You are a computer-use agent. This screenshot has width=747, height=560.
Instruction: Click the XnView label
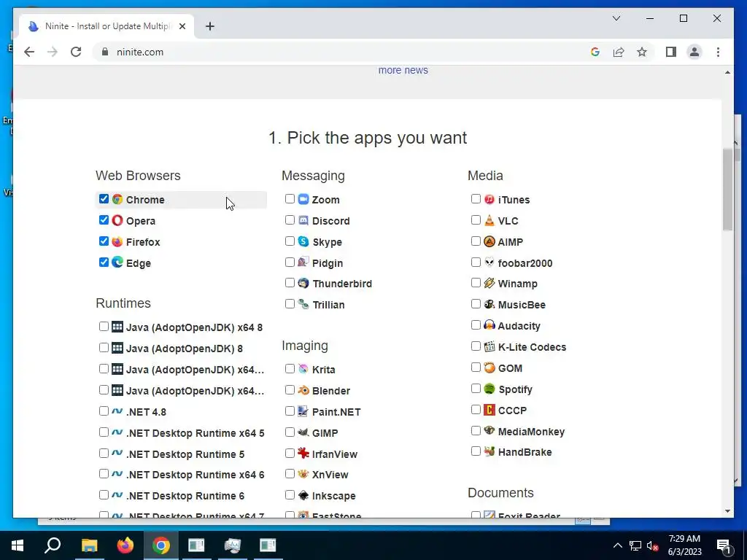click(330, 475)
